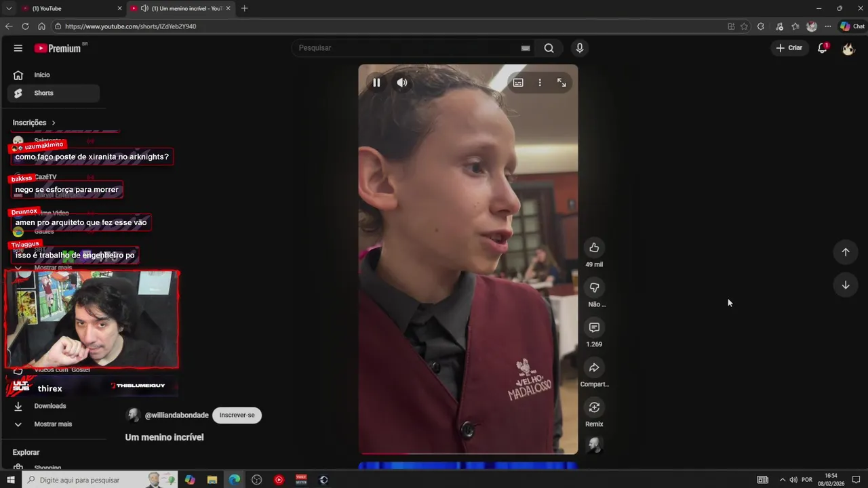Open OBS Studio from the taskbar
This screenshot has width=868, height=488.
(257, 480)
